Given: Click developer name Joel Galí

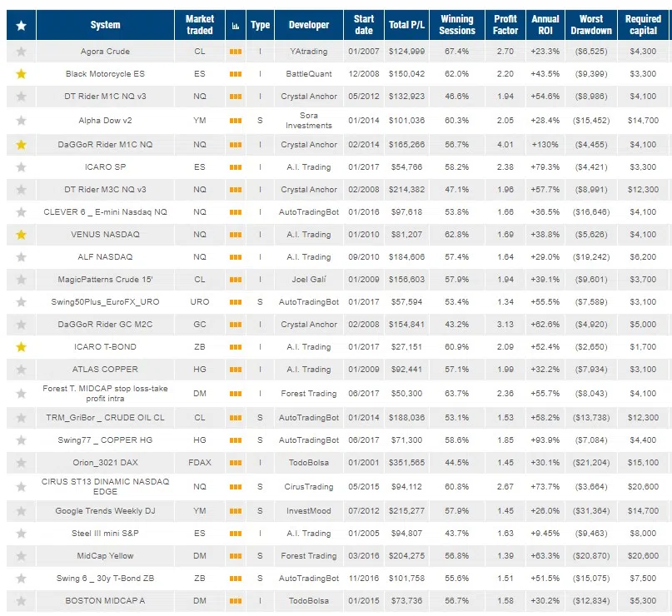Looking at the screenshot, I should pos(309,280).
